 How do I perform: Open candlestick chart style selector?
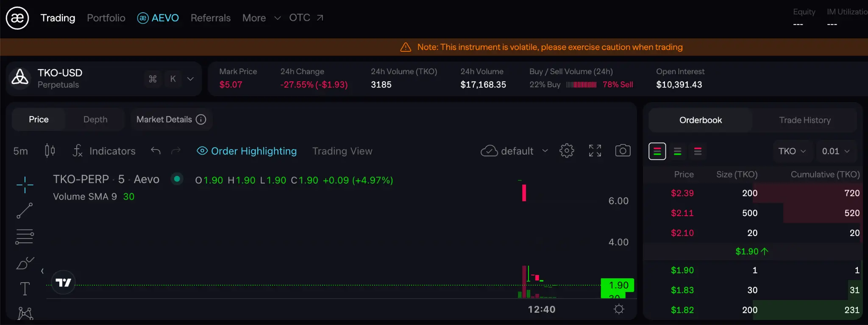click(50, 151)
